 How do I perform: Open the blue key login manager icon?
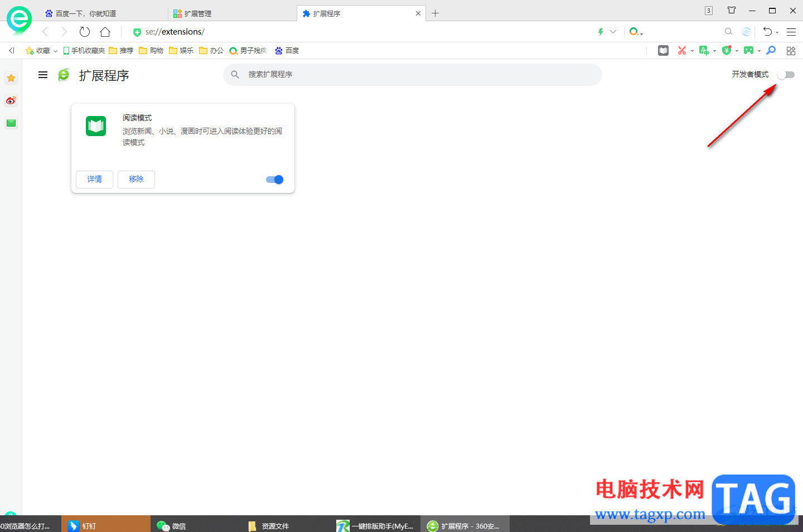[x=771, y=50]
